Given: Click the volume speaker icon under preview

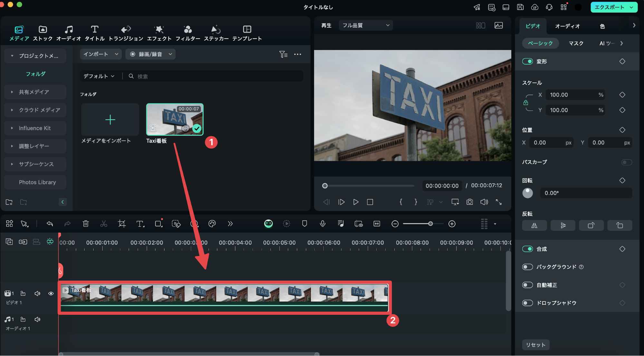Looking at the screenshot, I should (x=484, y=202).
